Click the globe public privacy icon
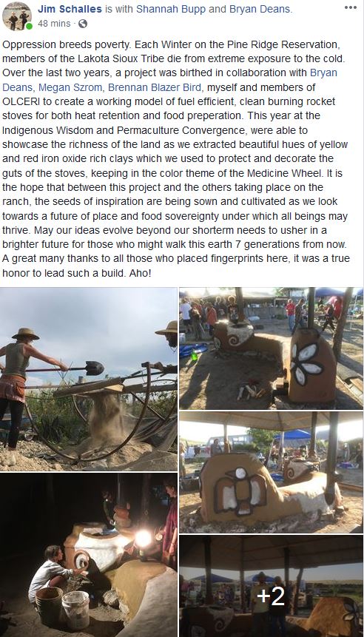364x637 pixels. 82,24
